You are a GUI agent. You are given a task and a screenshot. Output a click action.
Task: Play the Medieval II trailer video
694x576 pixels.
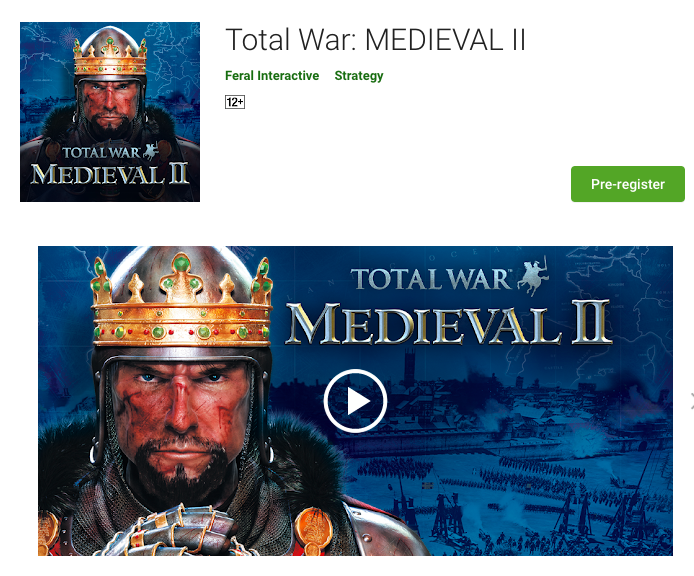pos(355,401)
